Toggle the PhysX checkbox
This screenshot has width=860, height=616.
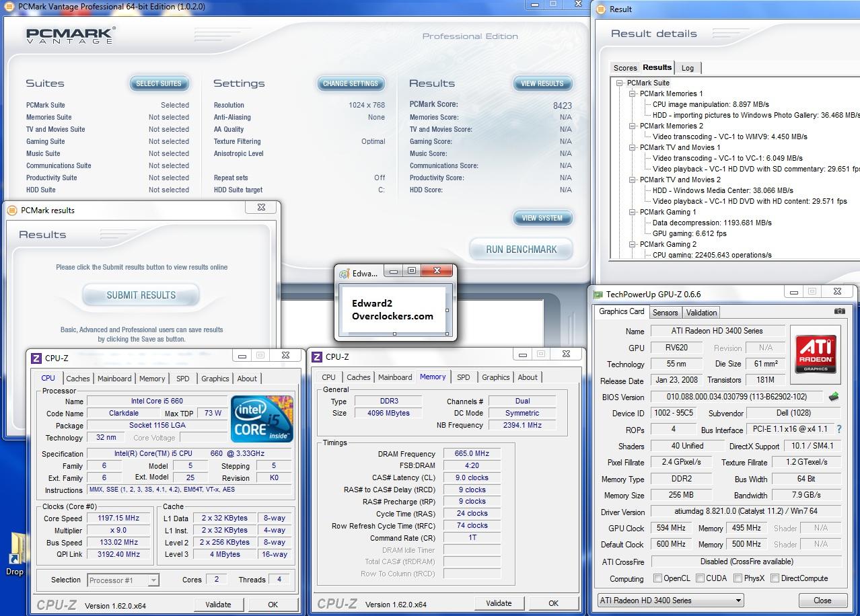738,578
